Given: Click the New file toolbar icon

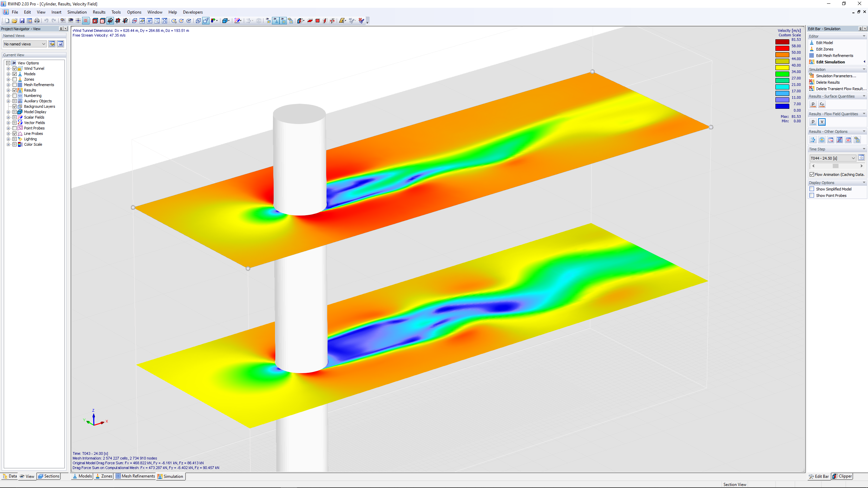Looking at the screenshot, I should click(7, 21).
